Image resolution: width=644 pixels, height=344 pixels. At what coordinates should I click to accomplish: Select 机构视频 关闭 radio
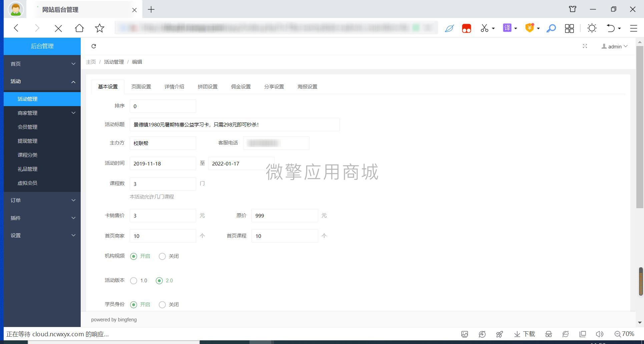(162, 256)
